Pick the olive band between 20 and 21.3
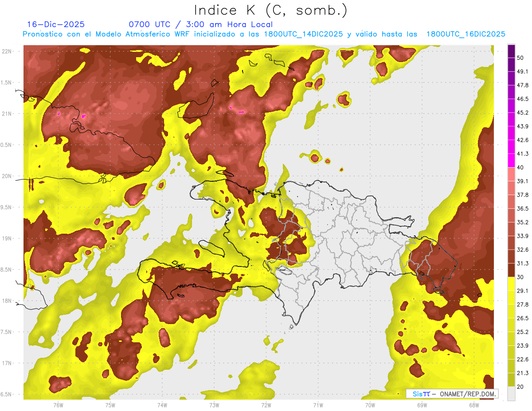Screen dimensions: 532x411 click(511, 380)
